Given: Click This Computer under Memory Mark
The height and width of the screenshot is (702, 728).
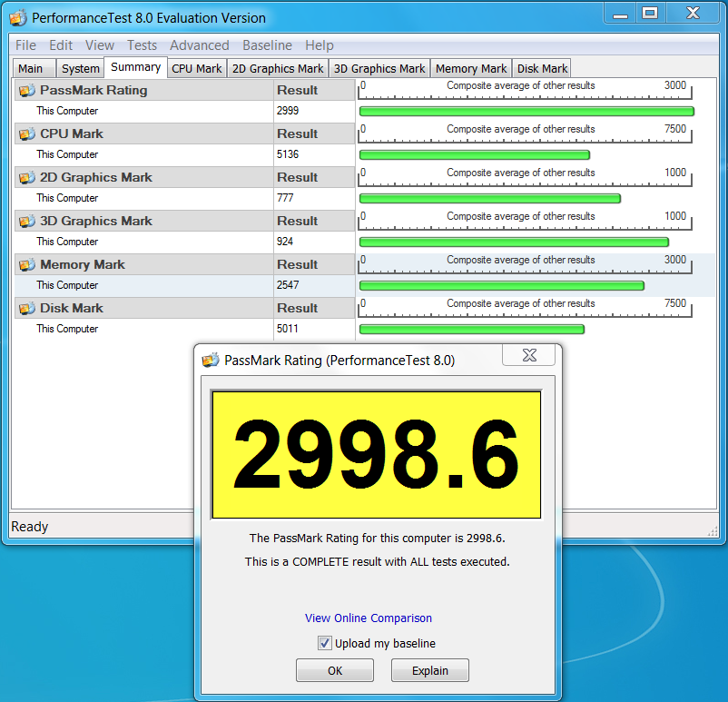Looking at the screenshot, I should 67,285.
